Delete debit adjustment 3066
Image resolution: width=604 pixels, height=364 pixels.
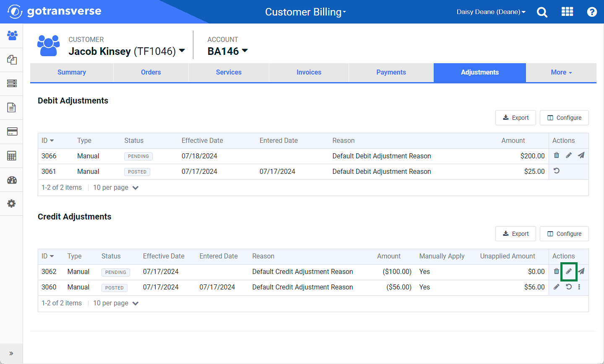click(557, 155)
